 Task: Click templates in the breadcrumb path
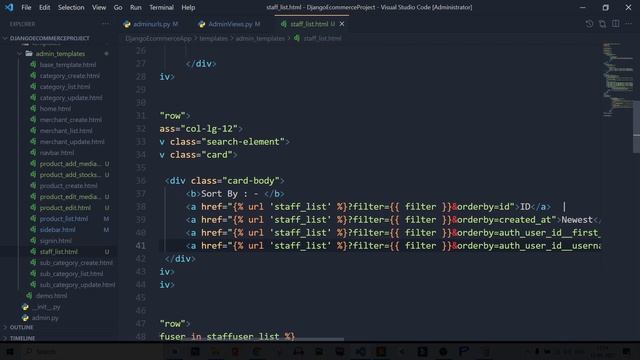pos(213,38)
